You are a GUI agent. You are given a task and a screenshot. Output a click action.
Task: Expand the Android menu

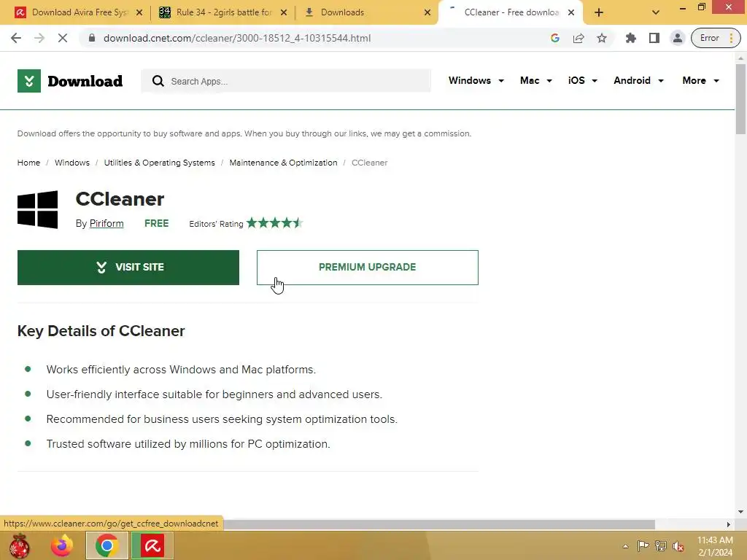638,80
